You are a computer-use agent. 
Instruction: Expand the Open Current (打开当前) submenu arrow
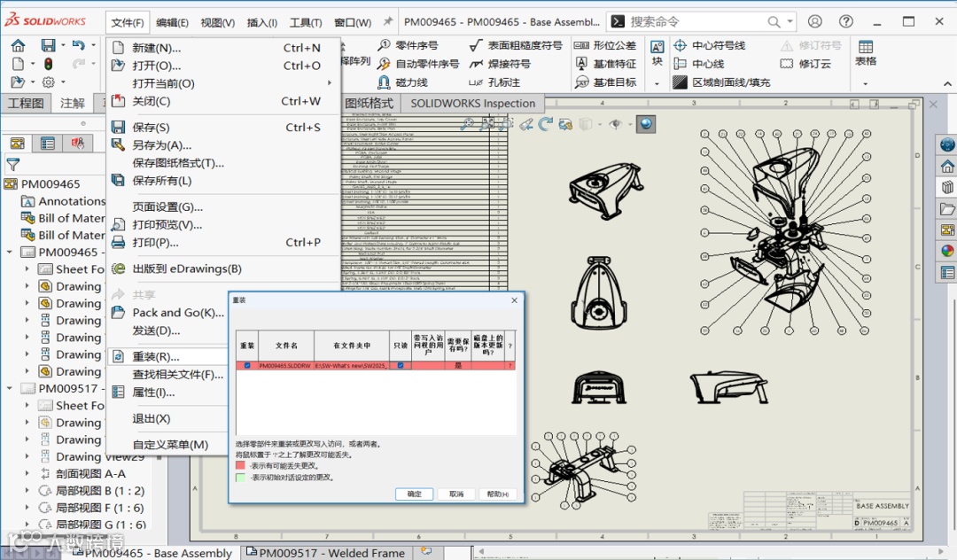click(330, 83)
